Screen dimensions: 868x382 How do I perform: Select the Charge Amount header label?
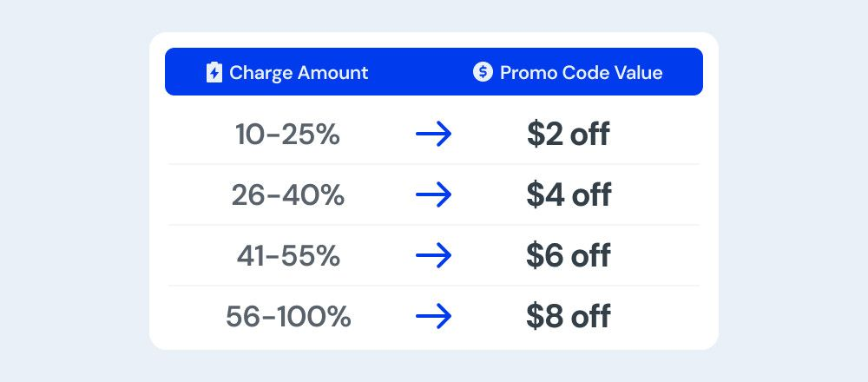point(299,73)
